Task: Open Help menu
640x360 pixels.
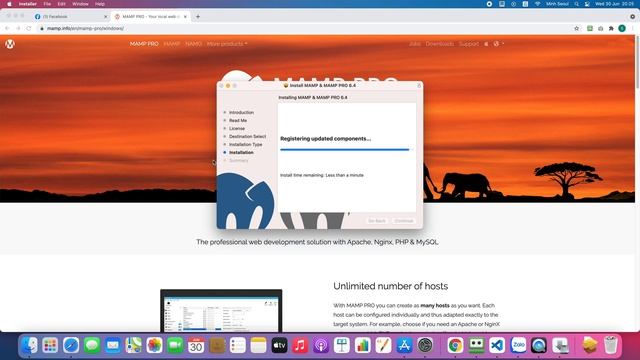Action: [100, 4]
